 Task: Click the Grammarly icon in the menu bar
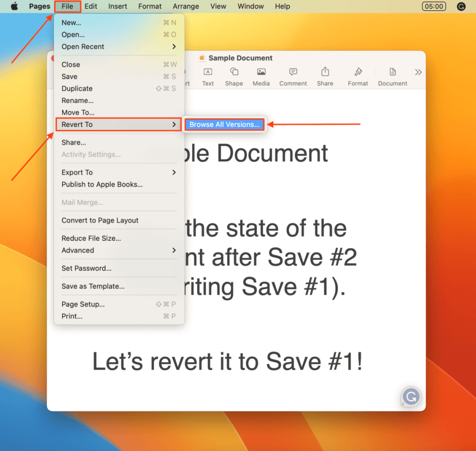click(x=461, y=6)
